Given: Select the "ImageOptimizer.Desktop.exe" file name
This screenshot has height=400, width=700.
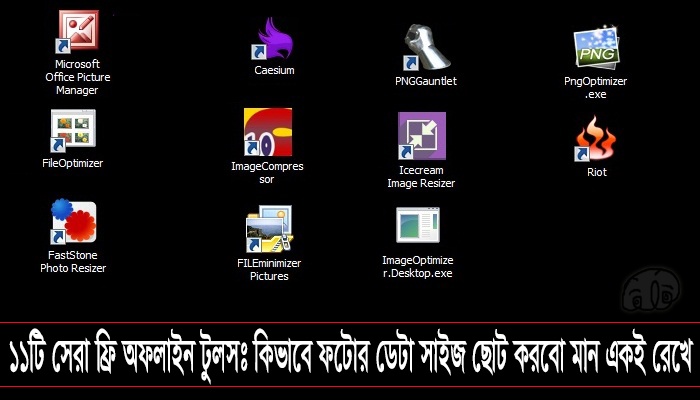Looking at the screenshot, I should (x=417, y=267).
